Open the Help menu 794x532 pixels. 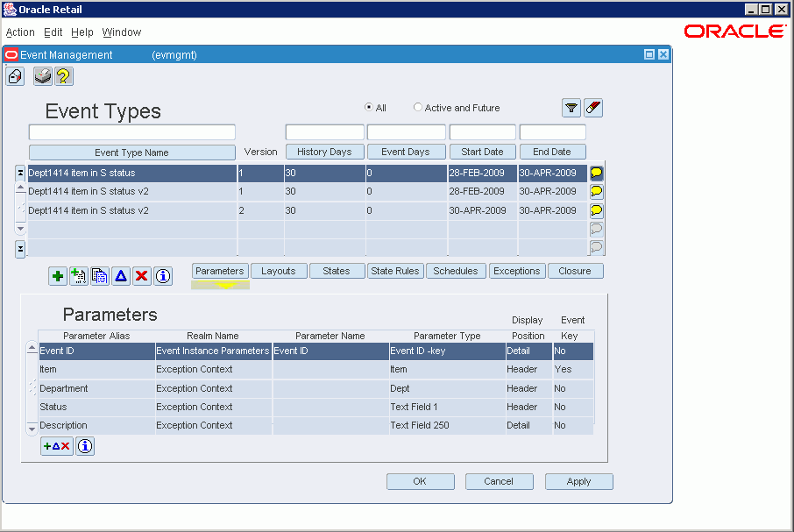pos(82,32)
